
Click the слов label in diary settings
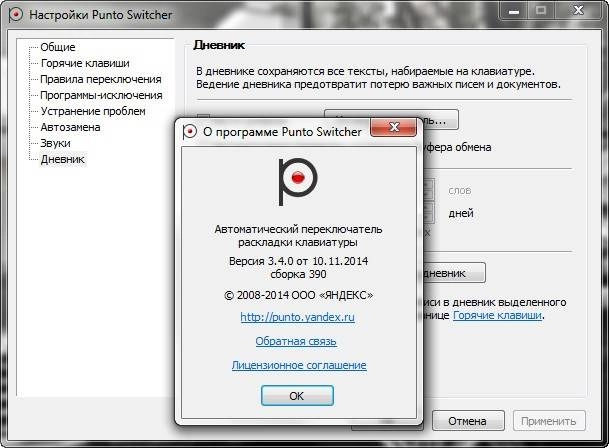click(x=460, y=191)
